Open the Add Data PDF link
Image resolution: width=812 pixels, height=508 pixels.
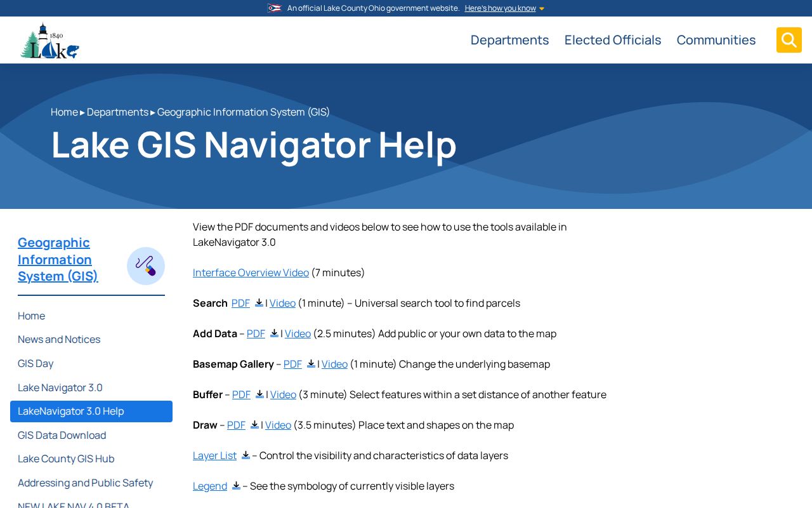(256, 333)
